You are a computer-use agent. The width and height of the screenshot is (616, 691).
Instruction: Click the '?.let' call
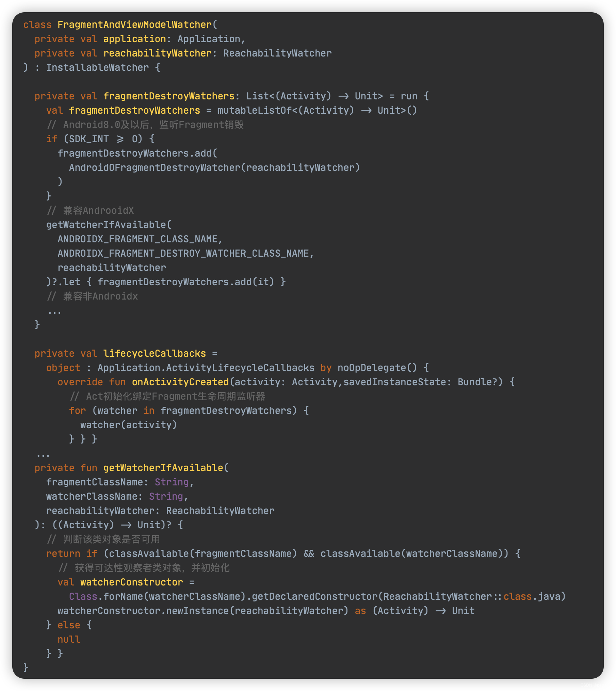[x=66, y=282]
